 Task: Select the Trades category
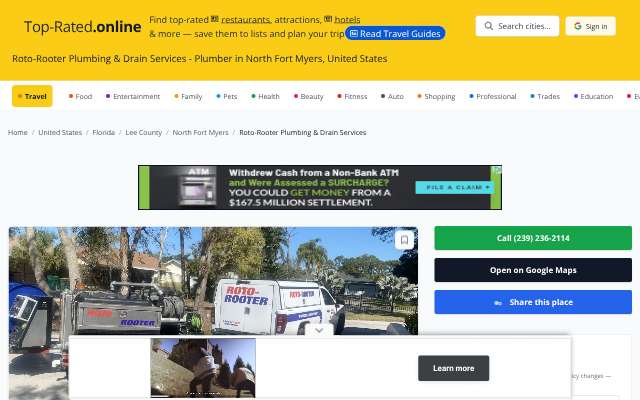click(545, 96)
